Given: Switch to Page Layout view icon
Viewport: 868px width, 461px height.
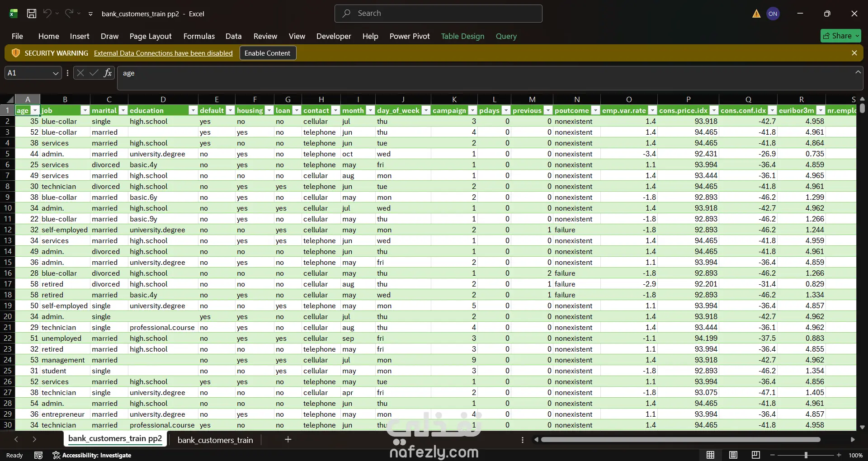Looking at the screenshot, I should pos(733,455).
